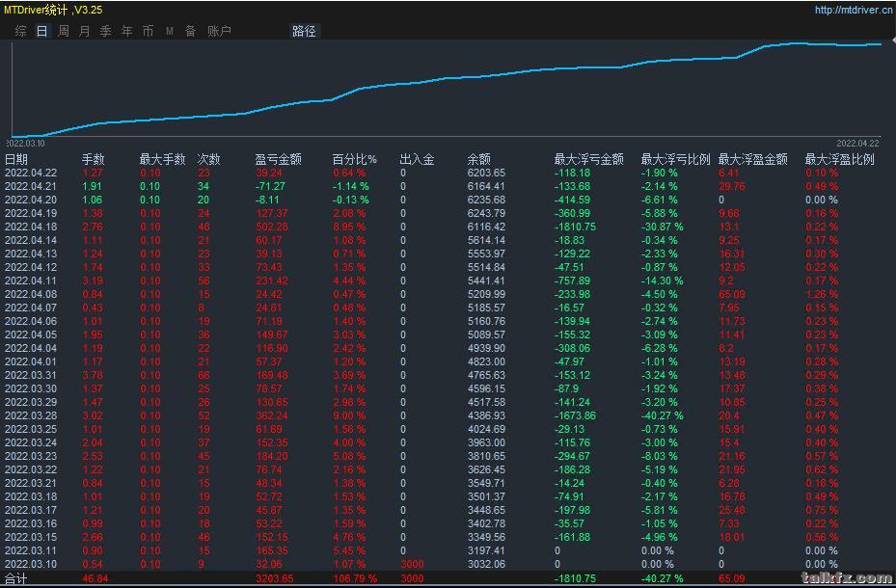Click the total lots 46.84
The image size is (896, 588).
96,578
